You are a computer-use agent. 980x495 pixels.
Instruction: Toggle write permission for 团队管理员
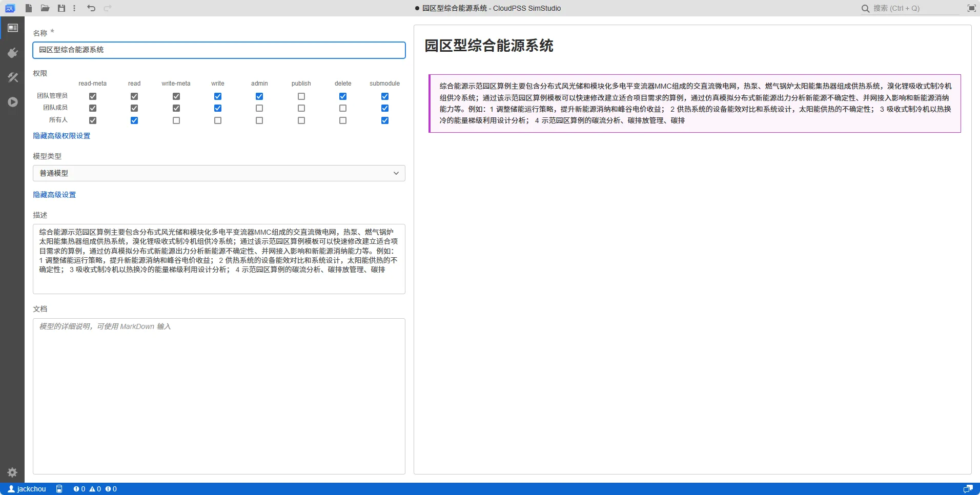[x=218, y=96]
